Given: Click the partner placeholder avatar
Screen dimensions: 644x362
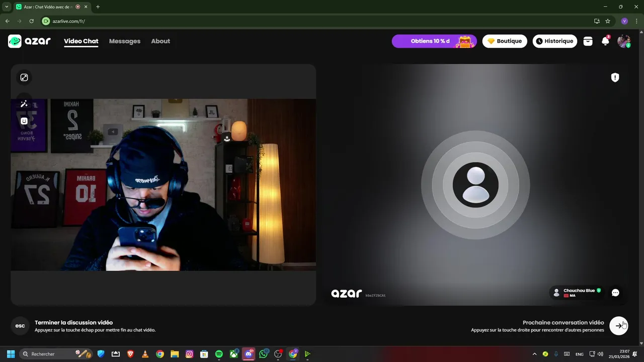Looking at the screenshot, I should [475, 185].
